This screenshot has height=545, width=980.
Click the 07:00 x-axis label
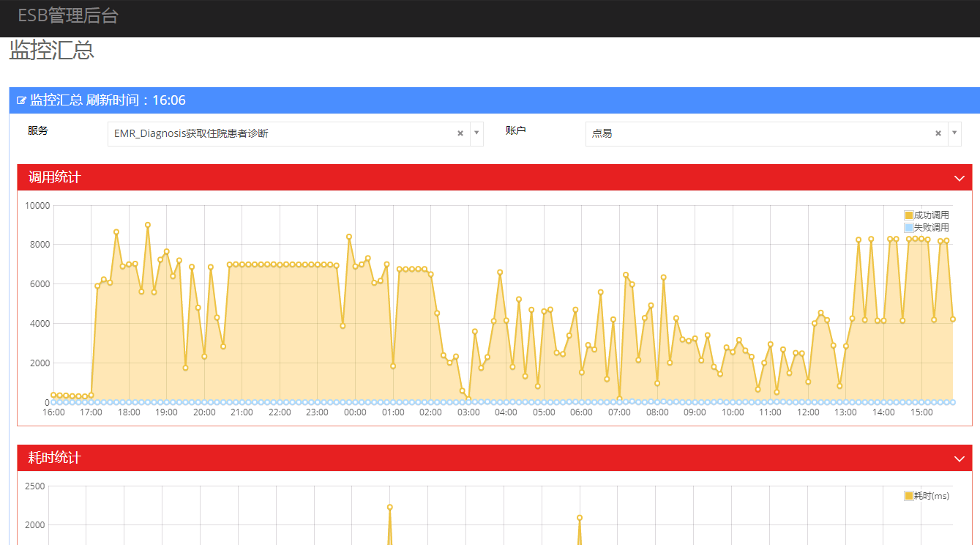coord(619,412)
